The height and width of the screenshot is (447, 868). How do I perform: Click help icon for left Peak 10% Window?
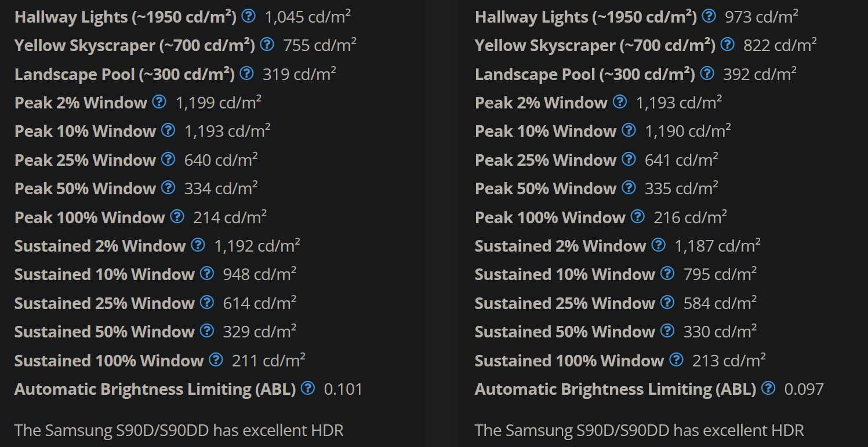click(x=168, y=130)
